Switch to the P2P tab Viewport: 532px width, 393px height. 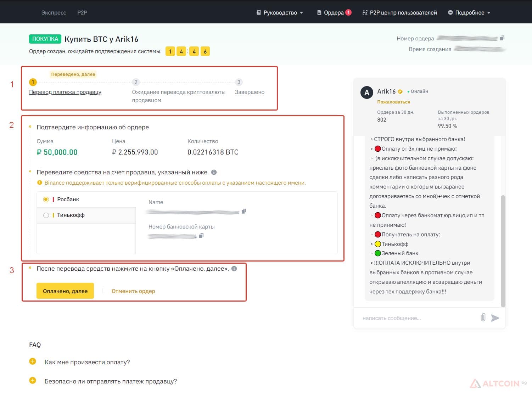click(82, 13)
